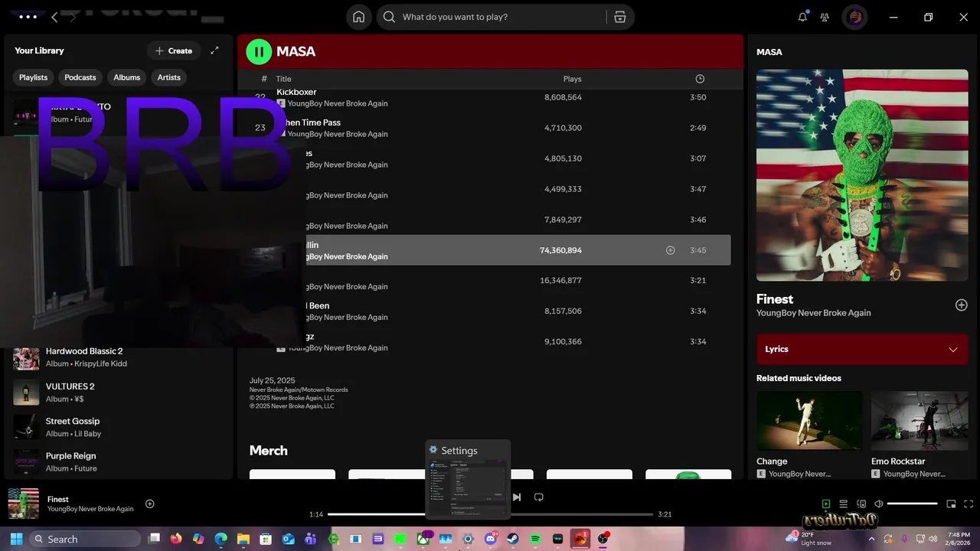Image resolution: width=980 pixels, height=551 pixels.
Task: Click the Windows taskbar Search box
Action: pyautogui.click(x=85, y=539)
